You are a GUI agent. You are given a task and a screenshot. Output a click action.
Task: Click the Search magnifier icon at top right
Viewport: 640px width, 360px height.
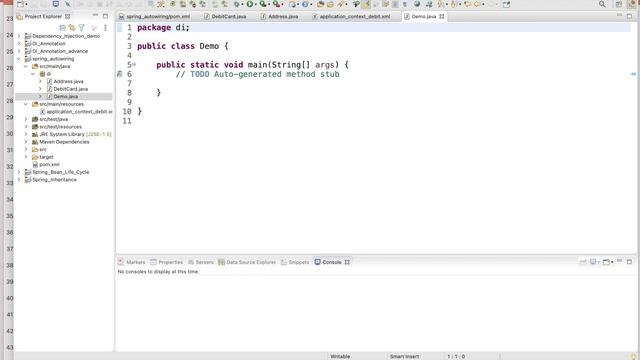click(602, 4)
